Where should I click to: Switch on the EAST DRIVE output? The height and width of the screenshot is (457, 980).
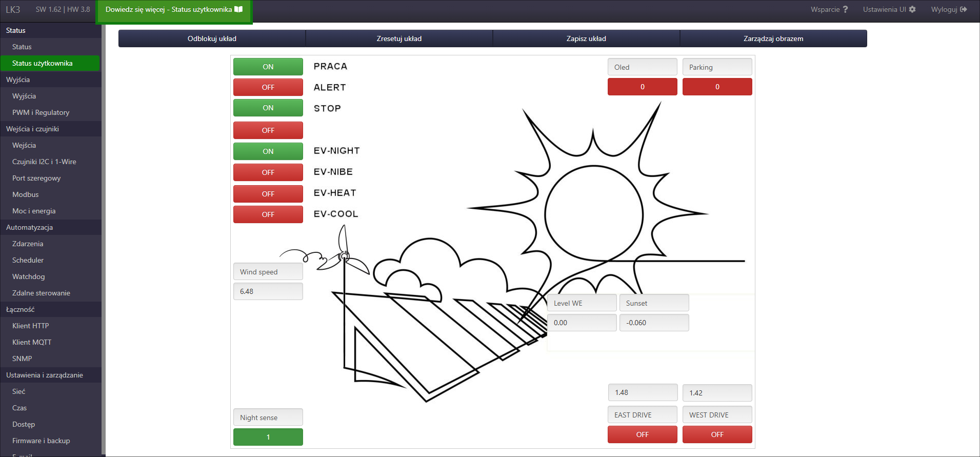coord(642,434)
